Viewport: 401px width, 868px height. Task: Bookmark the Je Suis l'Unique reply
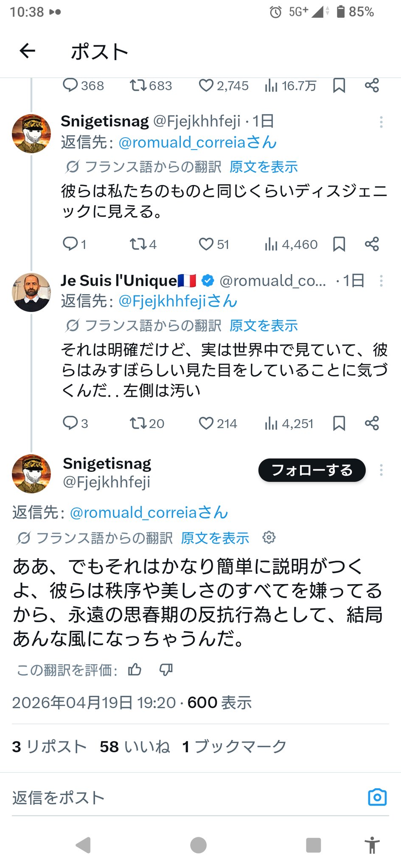pyautogui.click(x=339, y=423)
